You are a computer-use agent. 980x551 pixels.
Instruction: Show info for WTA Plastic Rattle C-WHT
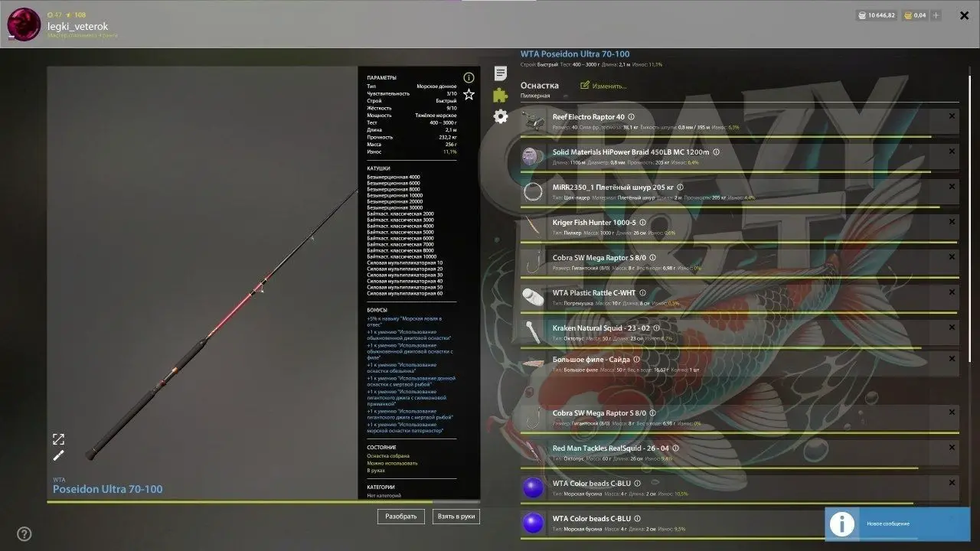click(642, 293)
